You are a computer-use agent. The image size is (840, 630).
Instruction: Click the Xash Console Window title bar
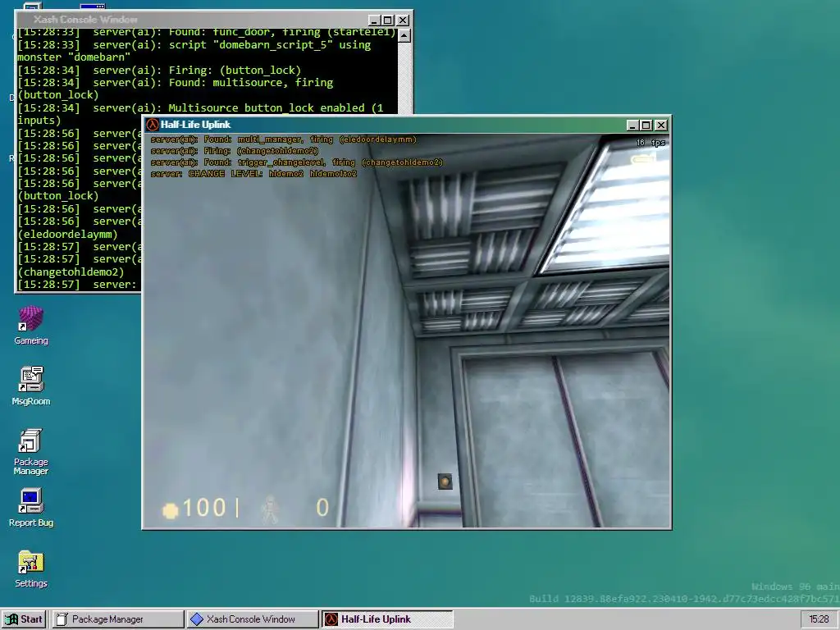coord(193,20)
